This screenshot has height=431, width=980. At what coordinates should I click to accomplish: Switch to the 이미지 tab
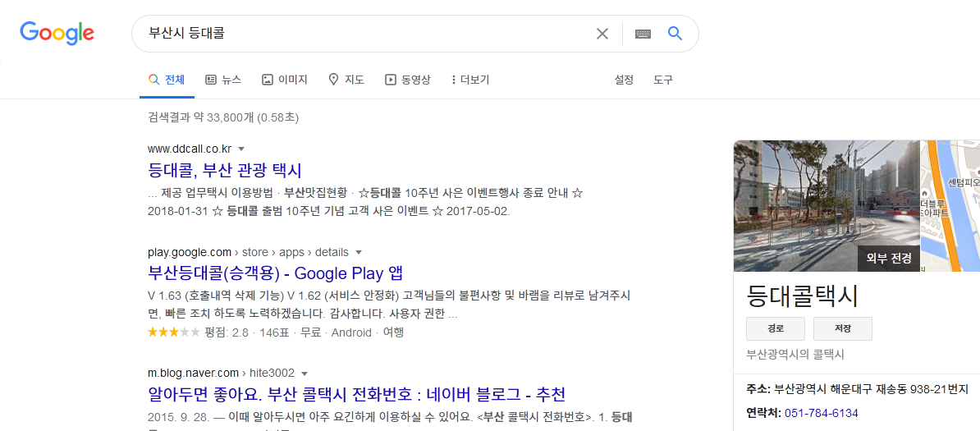[284, 80]
